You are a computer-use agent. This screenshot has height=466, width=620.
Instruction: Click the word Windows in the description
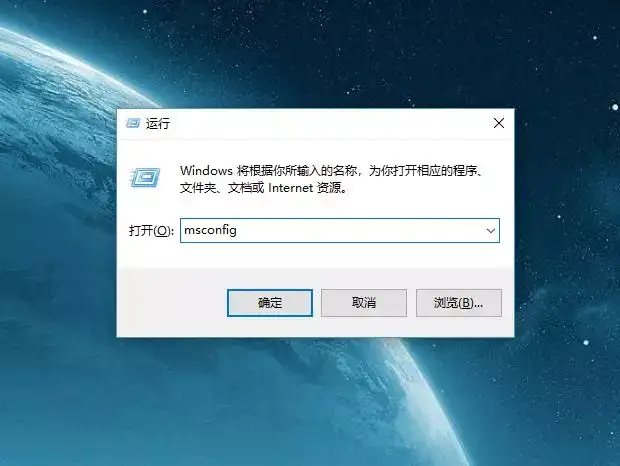(206, 171)
